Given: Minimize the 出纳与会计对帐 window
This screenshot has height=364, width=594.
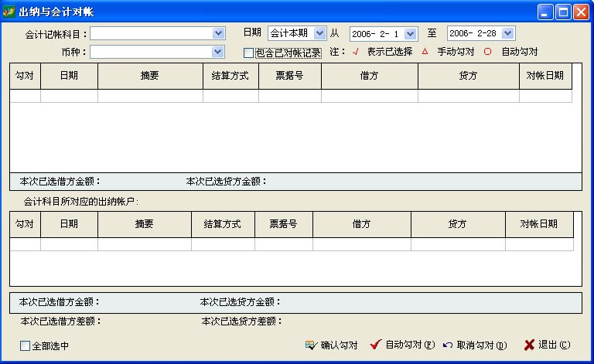Looking at the screenshot, I should pos(546,12).
